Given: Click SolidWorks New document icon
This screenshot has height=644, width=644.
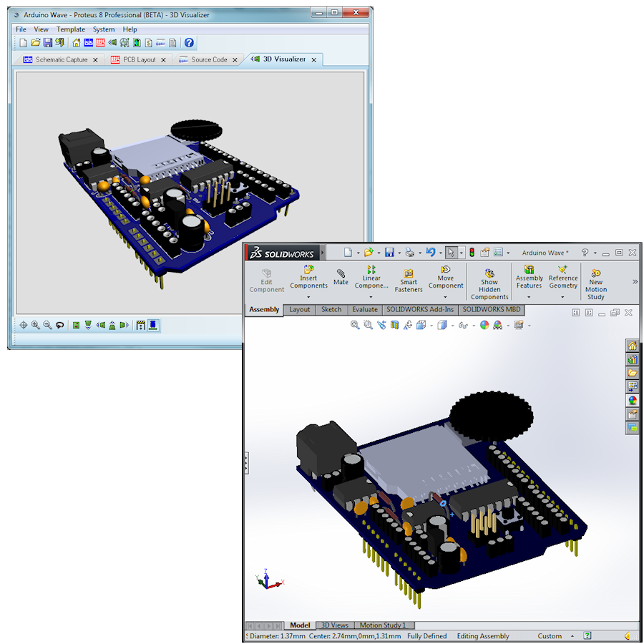Looking at the screenshot, I should click(348, 252).
